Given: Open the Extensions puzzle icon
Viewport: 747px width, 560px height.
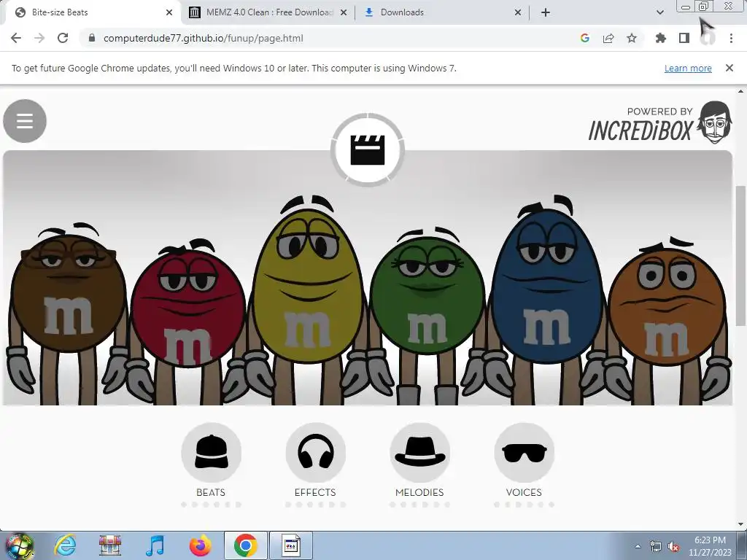Looking at the screenshot, I should pos(661,38).
